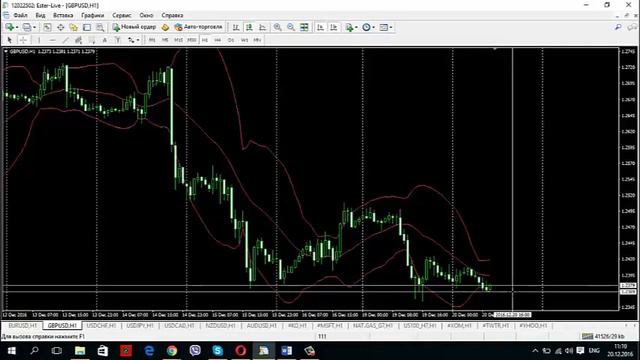Open Chrome from the taskbar

pyautogui.click(x=172, y=351)
